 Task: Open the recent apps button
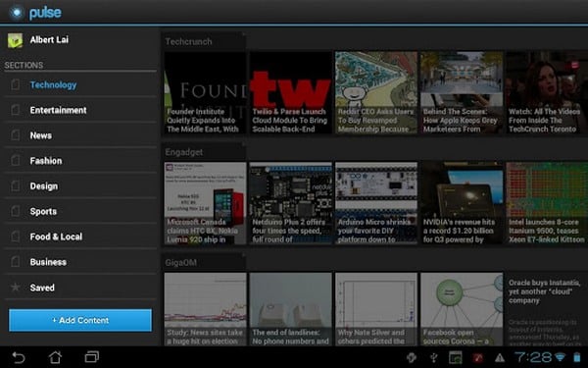pyautogui.click(x=91, y=357)
